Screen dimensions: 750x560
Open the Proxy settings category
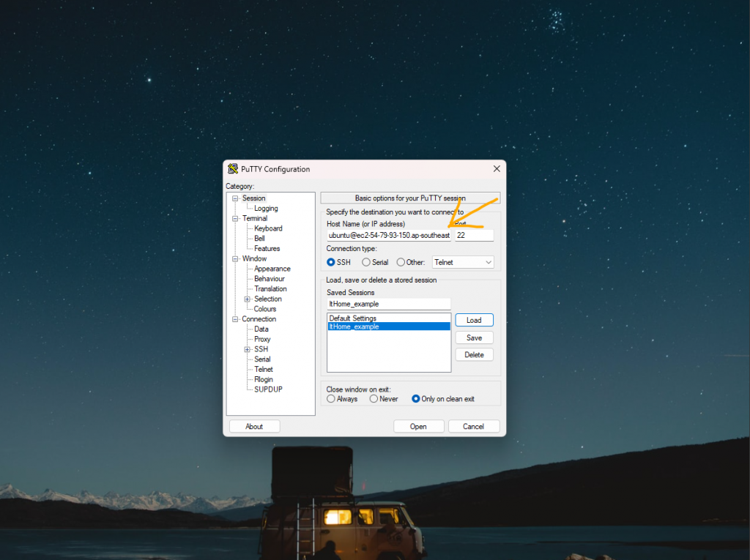point(262,339)
